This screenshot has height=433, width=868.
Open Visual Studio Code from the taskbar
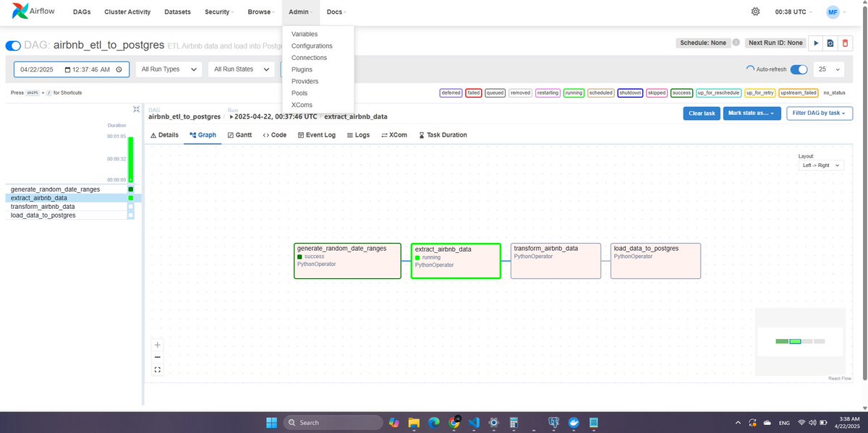click(x=474, y=422)
